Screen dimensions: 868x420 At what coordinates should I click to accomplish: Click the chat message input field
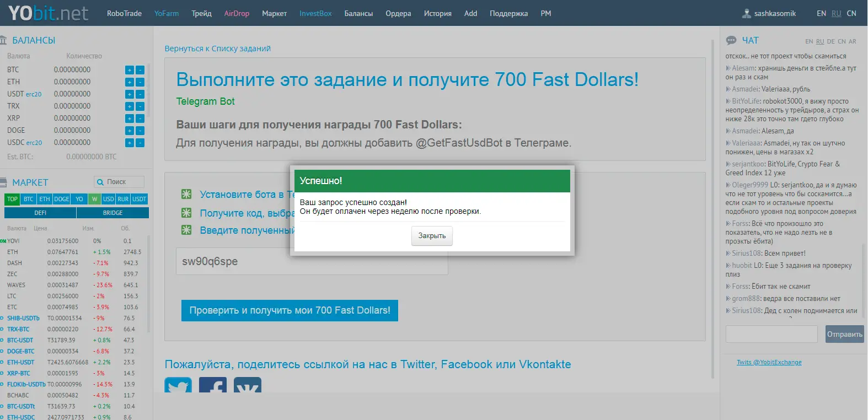(x=771, y=334)
